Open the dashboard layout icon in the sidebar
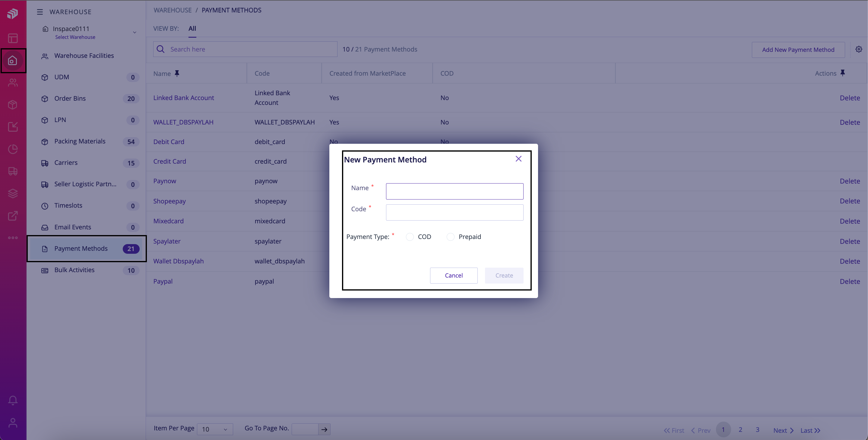 coord(13,38)
